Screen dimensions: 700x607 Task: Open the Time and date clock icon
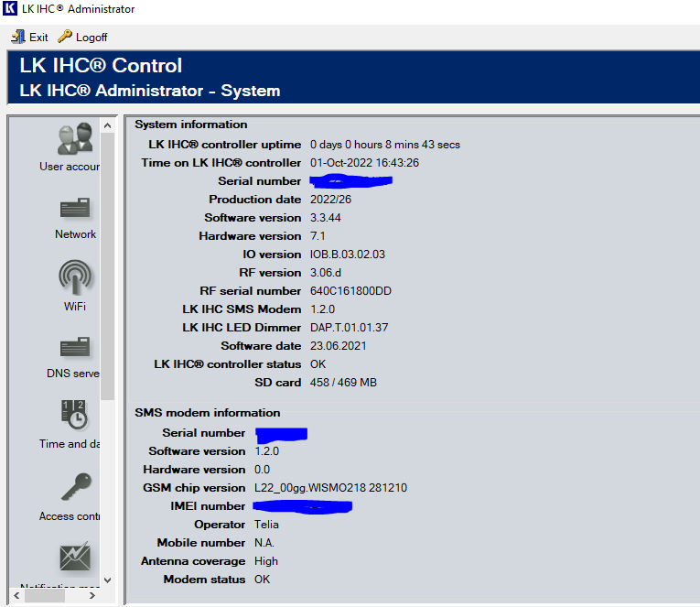[x=75, y=415]
